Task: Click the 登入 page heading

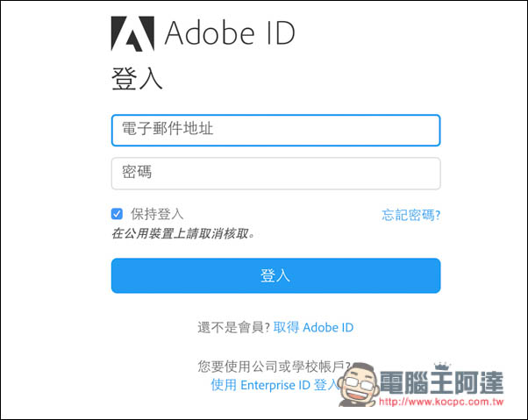Action: pos(137,79)
